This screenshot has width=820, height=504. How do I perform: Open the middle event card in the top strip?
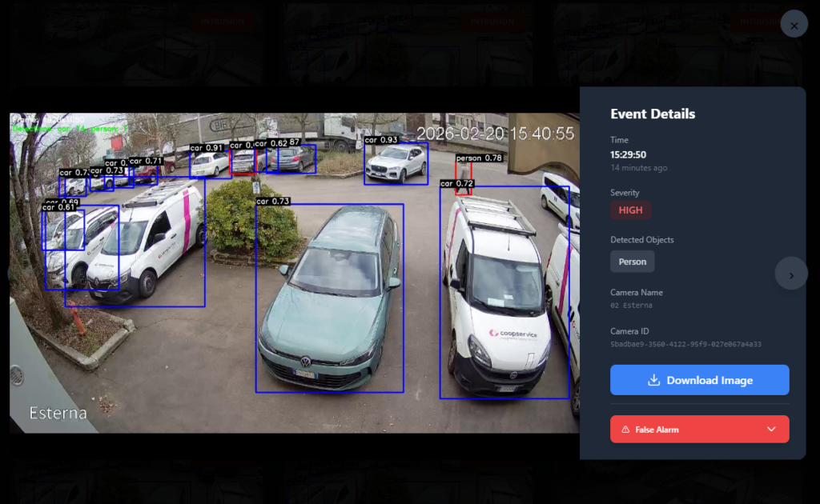click(410, 44)
